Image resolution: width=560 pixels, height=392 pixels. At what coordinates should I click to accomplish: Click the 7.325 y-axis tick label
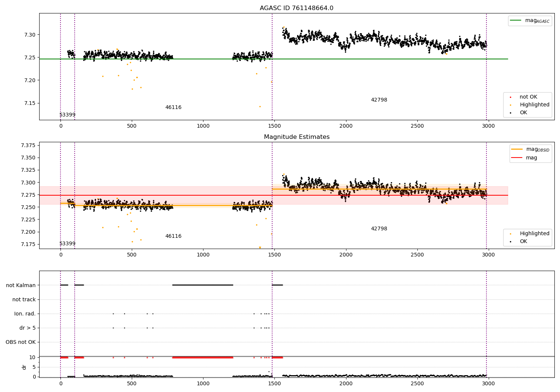pos(28,170)
